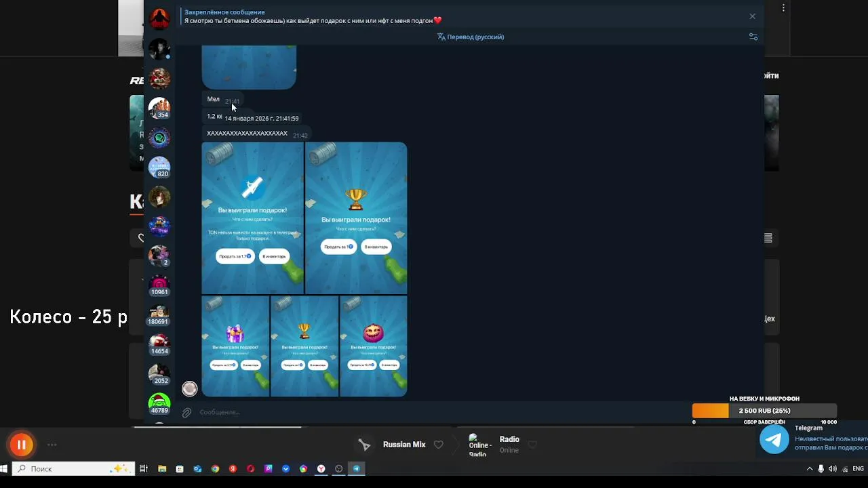This screenshot has height=488, width=868.
Task: Open the large trophy gift image
Action: (356, 218)
